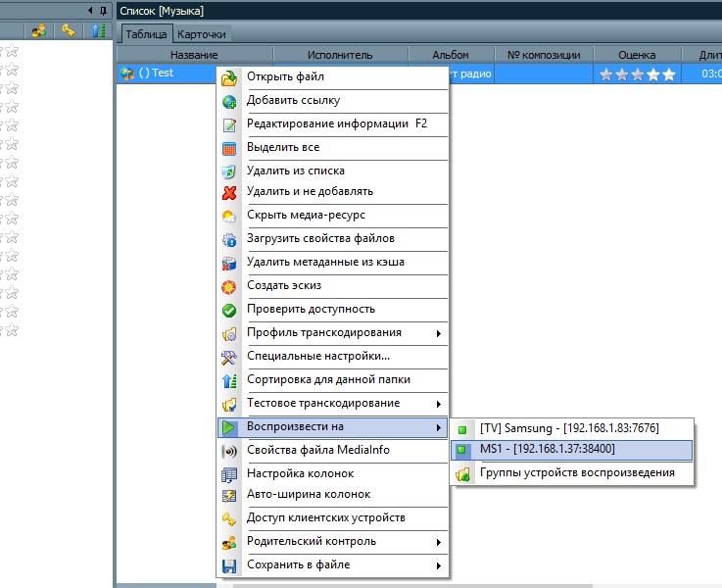Open Группы устройств воспроизведения entry
Viewport: 722px width, 588px height.
[572, 473]
